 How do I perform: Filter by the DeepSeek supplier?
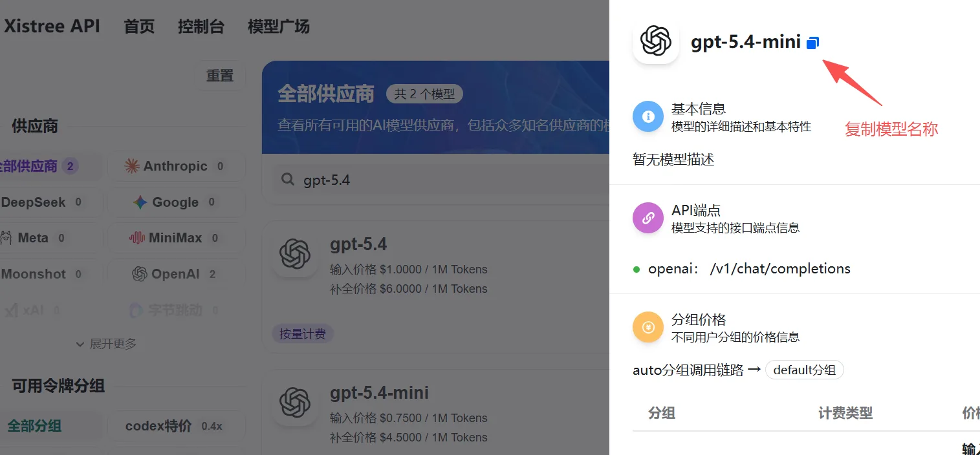[x=51, y=202]
